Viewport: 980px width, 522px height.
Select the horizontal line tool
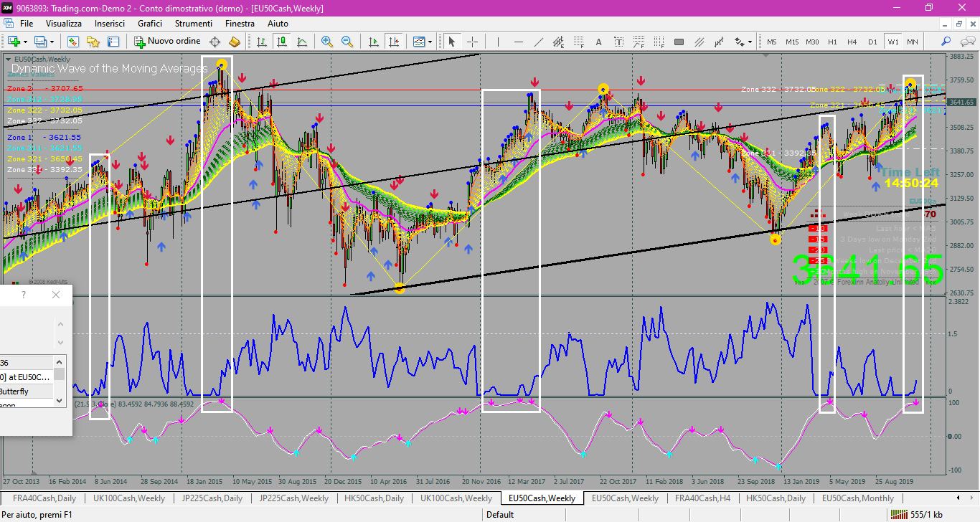(518, 42)
